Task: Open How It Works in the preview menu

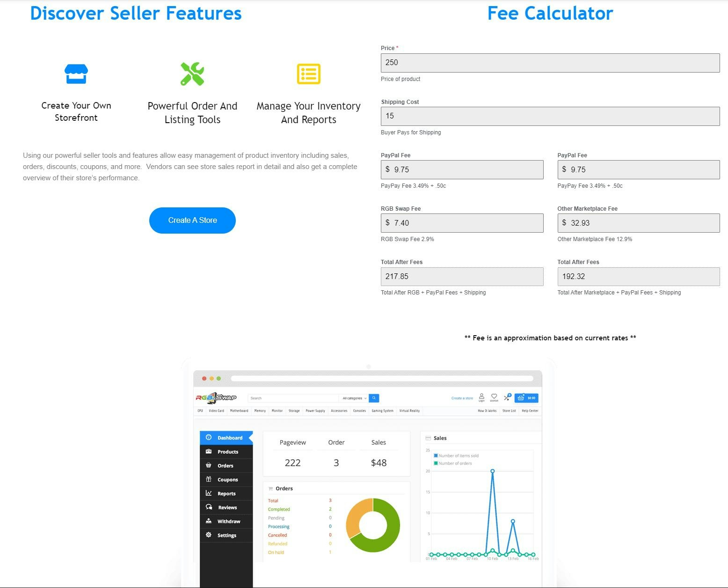Action: [487, 411]
